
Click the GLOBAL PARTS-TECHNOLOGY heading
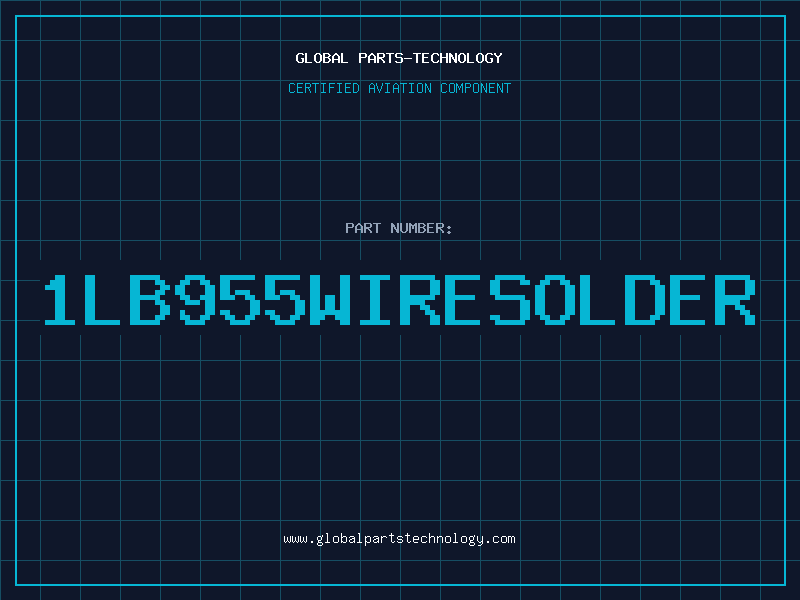click(399, 58)
